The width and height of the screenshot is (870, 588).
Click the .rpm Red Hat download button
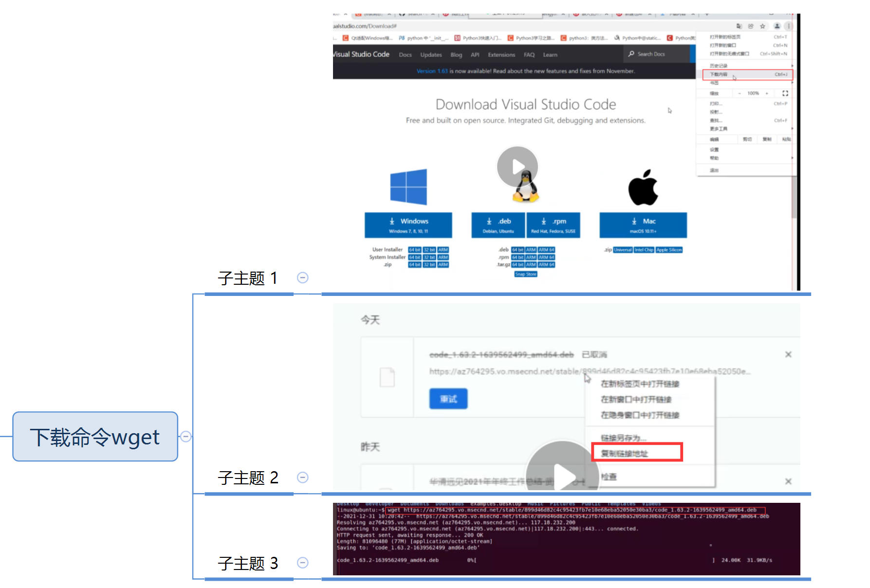click(553, 225)
